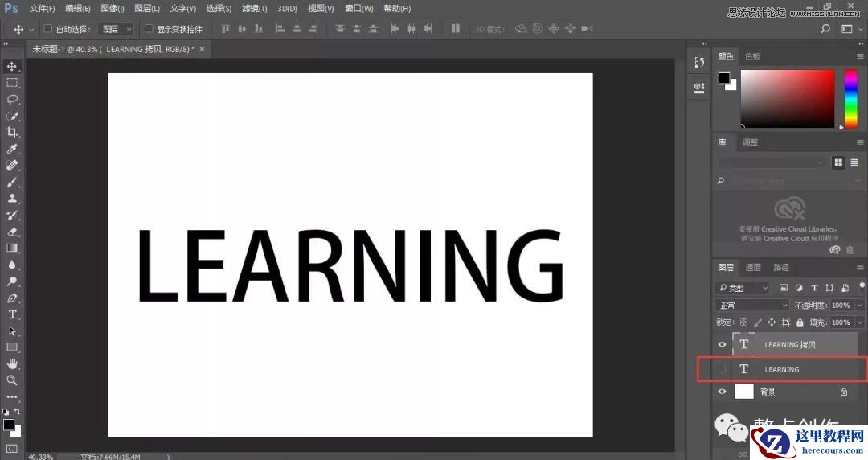This screenshot has width=868, height=460.
Task: Select the Path Selection tool
Action: pyautogui.click(x=11, y=331)
